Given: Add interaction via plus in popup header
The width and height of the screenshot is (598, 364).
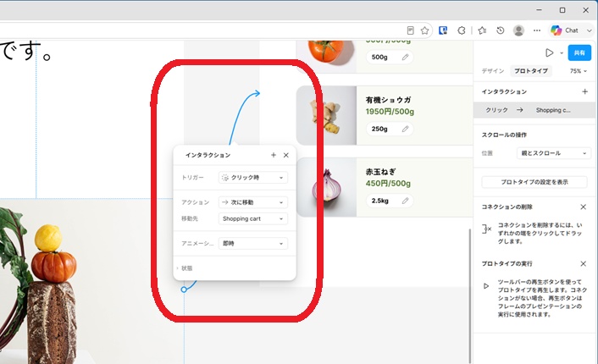Looking at the screenshot, I should click(274, 155).
